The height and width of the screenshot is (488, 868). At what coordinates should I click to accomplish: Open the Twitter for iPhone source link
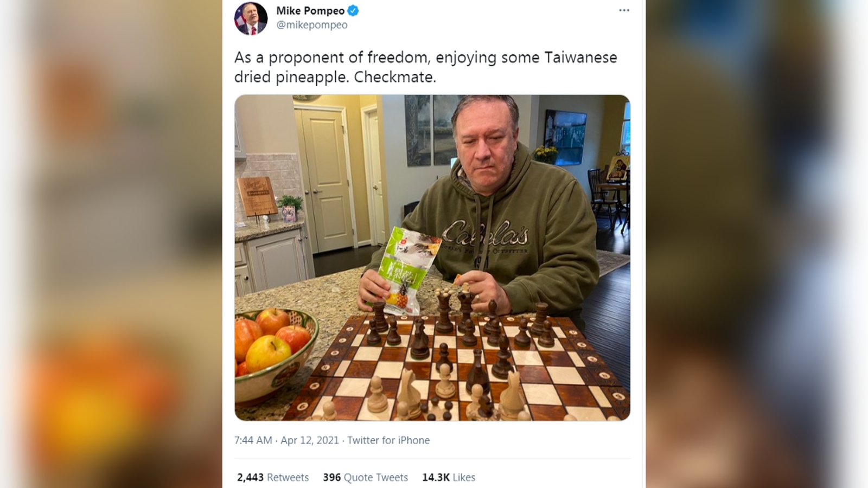pos(388,440)
